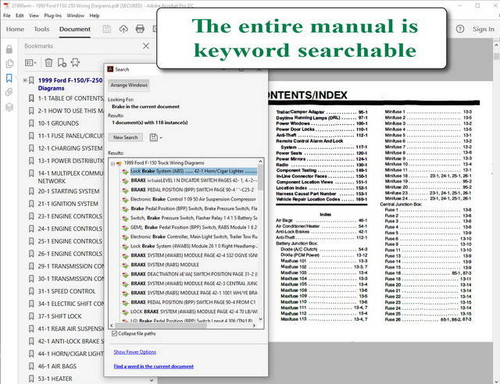Select result BRAKE SYSTEM (4WABS) MODULE PAGE 42-3
Image resolution: width=500 pixels, height=384 pixels.
[194, 283]
